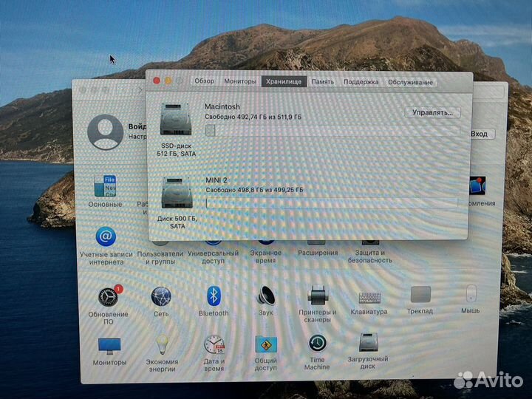Open Учетные записи интернета pane

(106, 236)
